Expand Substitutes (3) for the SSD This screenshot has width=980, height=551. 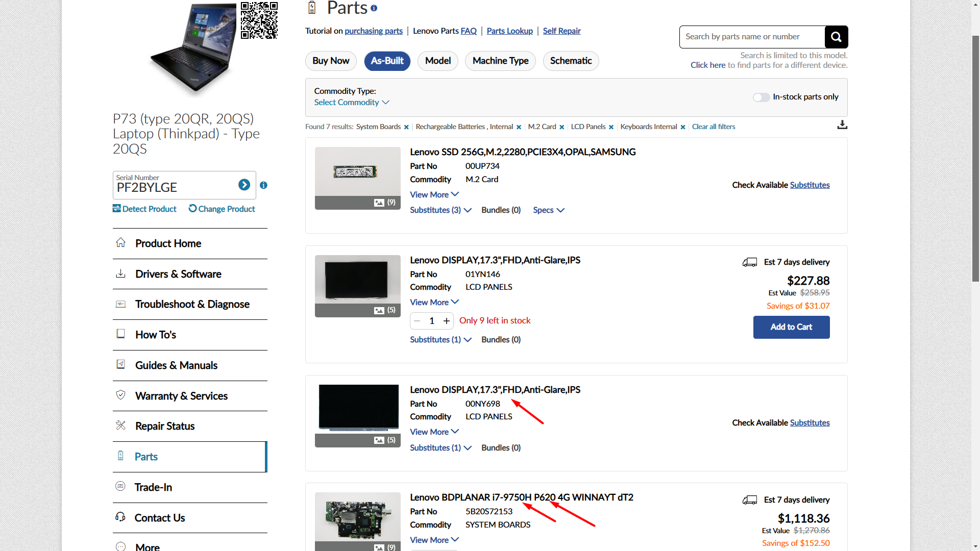pyautogui.click(x=440, y=210)
